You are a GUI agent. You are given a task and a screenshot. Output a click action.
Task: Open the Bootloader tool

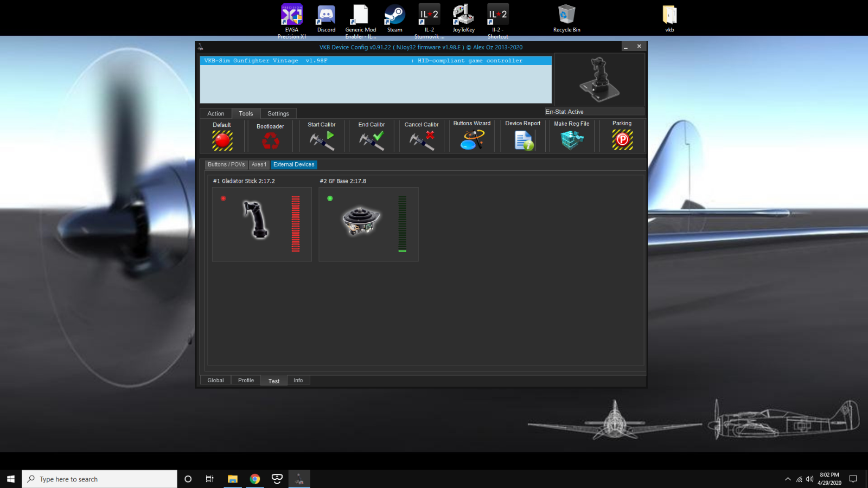pyautogui.click(x=270, y=142)
